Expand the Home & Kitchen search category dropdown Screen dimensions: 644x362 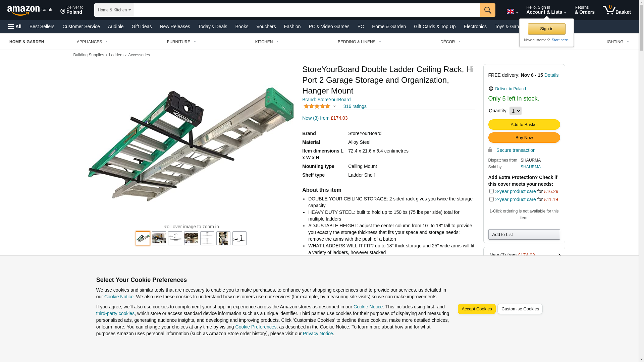114,10
